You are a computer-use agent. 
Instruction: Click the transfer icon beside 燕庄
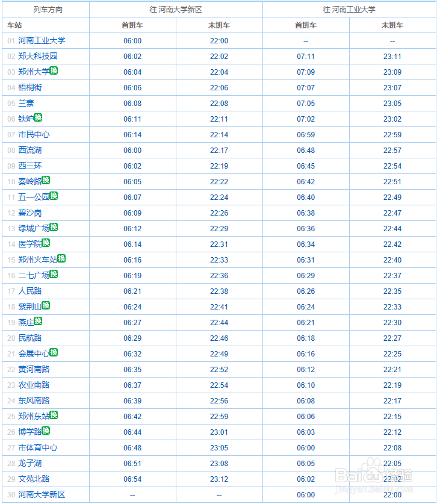pyautogui.click(x=38, y=321)
